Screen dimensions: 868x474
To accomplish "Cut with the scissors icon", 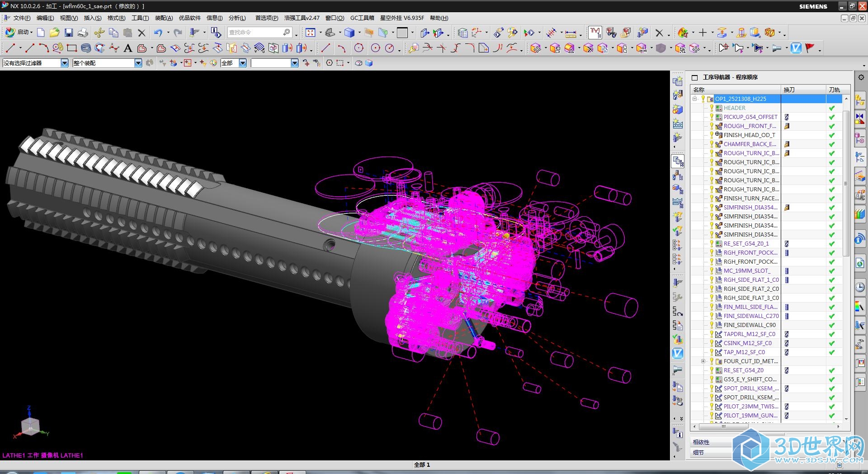I will point(99,33).
